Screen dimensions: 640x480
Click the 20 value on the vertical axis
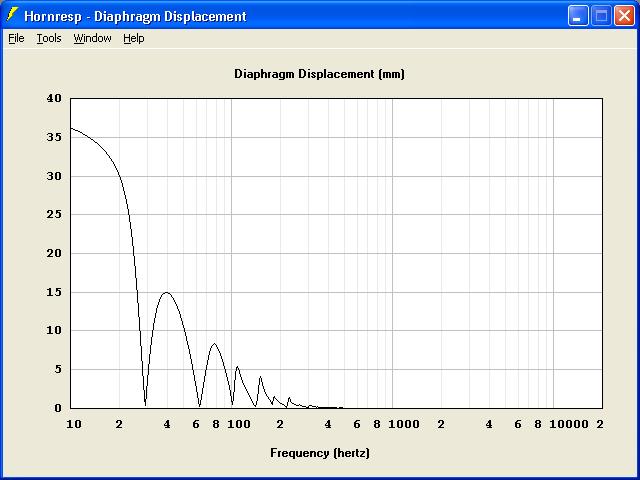(54, 253)
